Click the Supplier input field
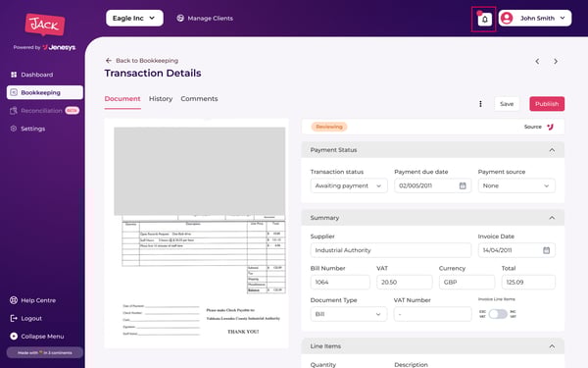588x368 pixels. (391, 250)
